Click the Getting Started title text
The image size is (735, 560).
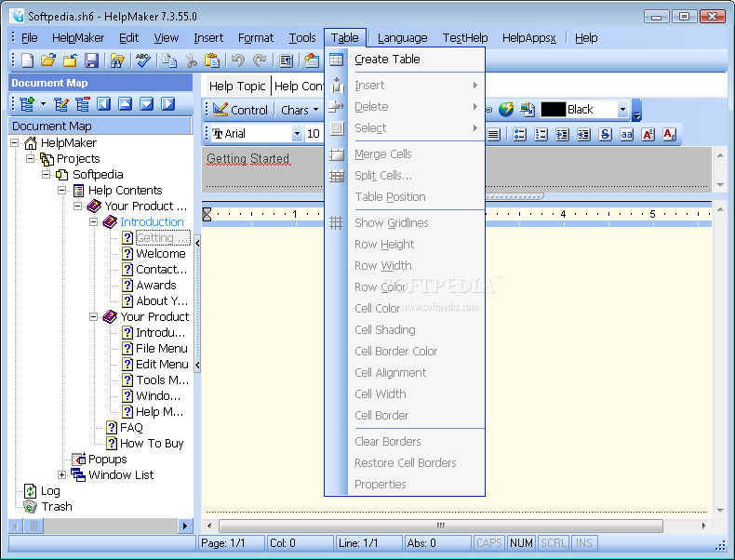click(x=247, y=159)
